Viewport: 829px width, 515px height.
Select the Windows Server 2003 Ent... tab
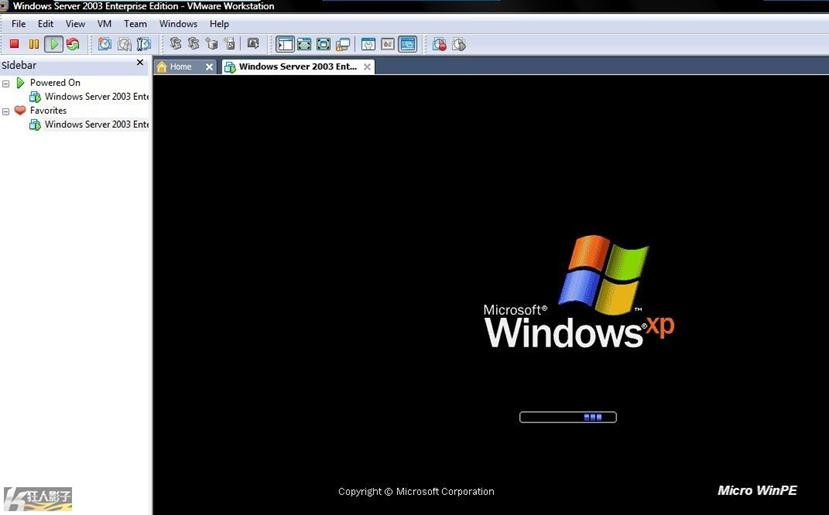tap(298, 67)
